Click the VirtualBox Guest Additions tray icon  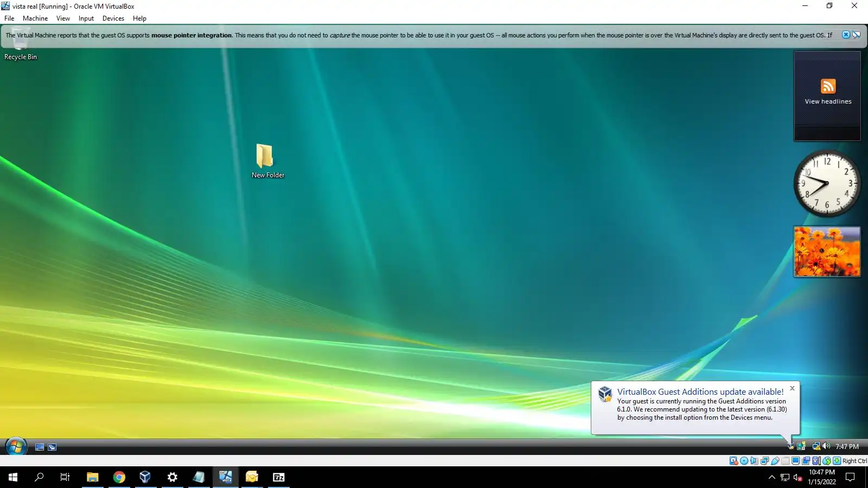791,446
